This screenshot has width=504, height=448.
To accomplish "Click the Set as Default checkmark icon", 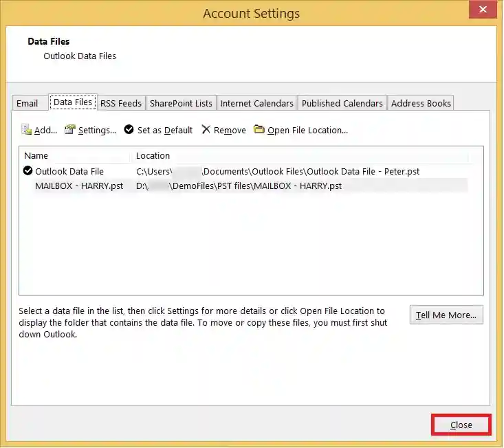I will click(129, 129).
